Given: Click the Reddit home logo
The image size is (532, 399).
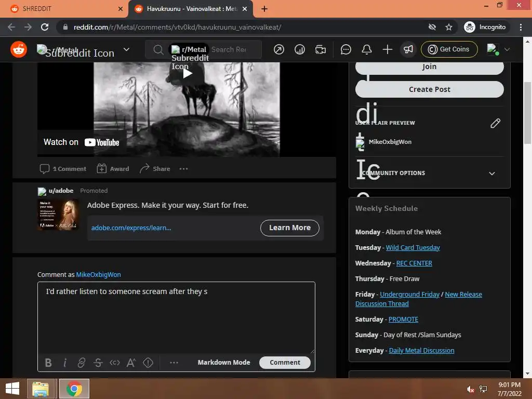Looking at the screenshot, I should 19,49.
